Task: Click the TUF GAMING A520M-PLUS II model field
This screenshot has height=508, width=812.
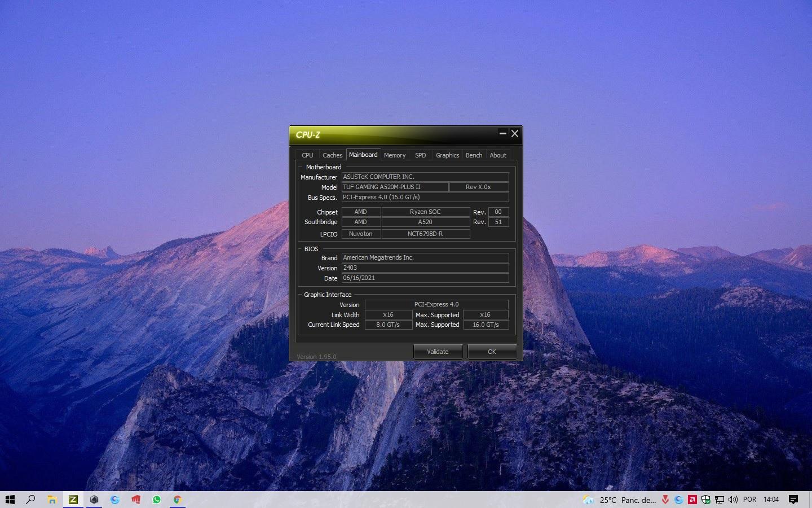Action: [x=395, y=187]
